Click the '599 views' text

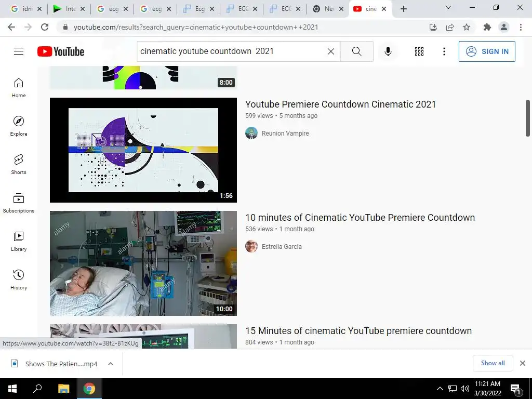(x=259, y=116)
